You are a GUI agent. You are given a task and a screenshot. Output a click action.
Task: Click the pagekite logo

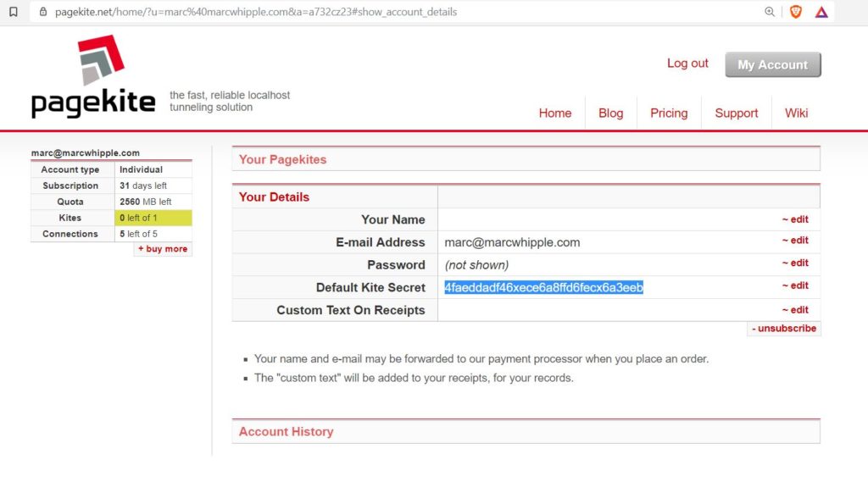point(93,76)
